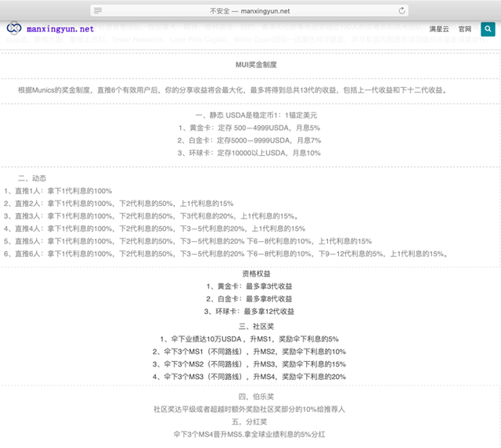Click the reload page icon in address bar

[402, 11]
